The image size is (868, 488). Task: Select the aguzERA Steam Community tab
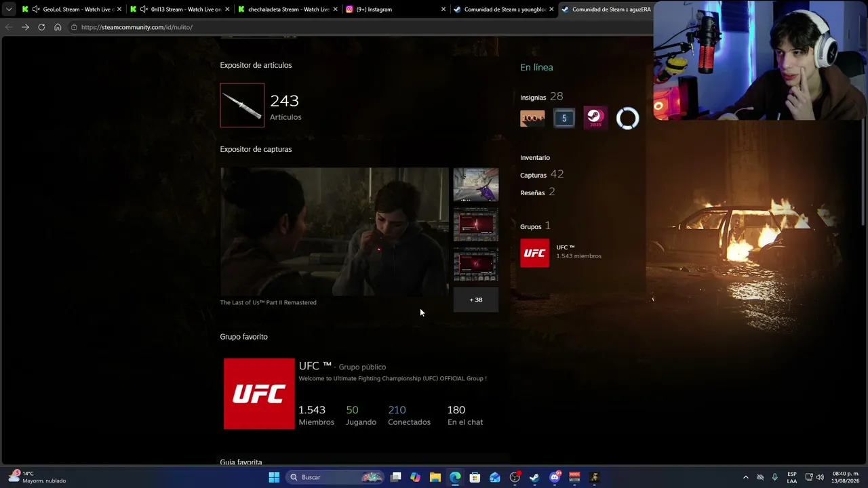pos(606,9)
